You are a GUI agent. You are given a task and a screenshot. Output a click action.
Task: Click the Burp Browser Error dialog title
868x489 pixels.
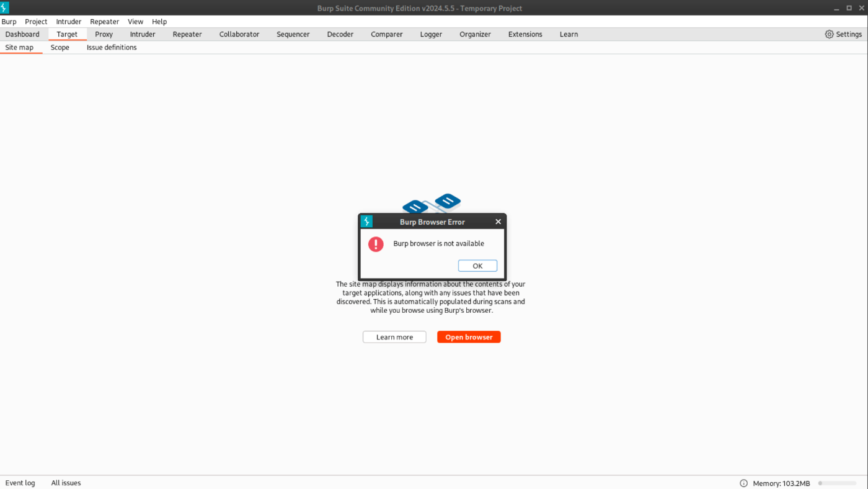pos(432,222)
